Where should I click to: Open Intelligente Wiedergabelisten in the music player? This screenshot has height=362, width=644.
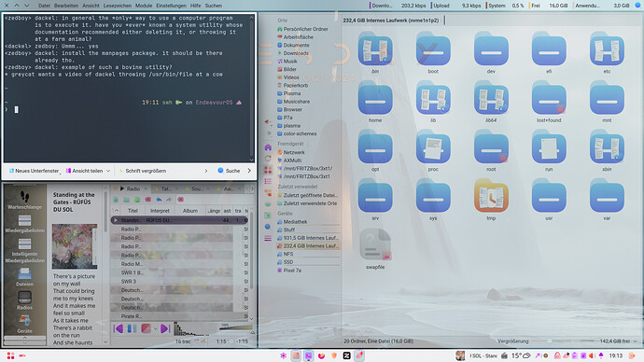[24, 250]
